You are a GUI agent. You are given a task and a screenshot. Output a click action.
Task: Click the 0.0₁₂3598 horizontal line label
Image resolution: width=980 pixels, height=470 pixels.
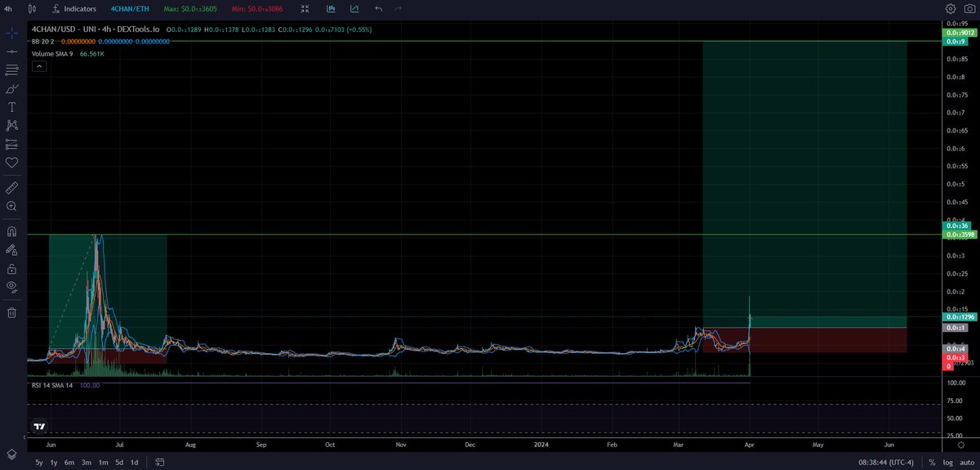click(960, 235)
